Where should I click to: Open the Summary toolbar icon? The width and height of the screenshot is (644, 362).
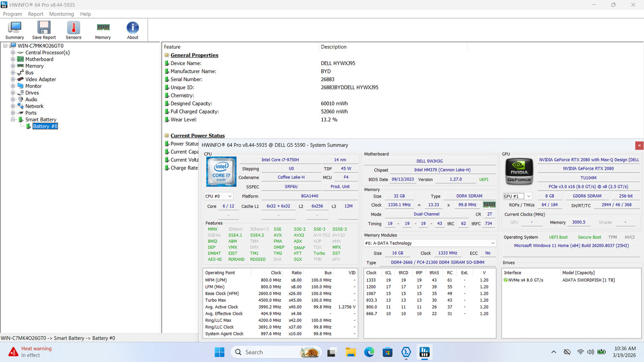tap(14, 30)
